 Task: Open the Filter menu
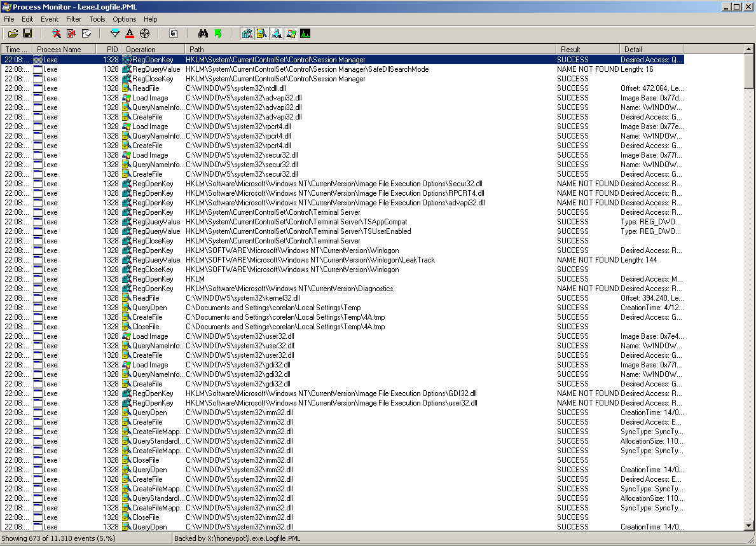(x=74, y=19)
